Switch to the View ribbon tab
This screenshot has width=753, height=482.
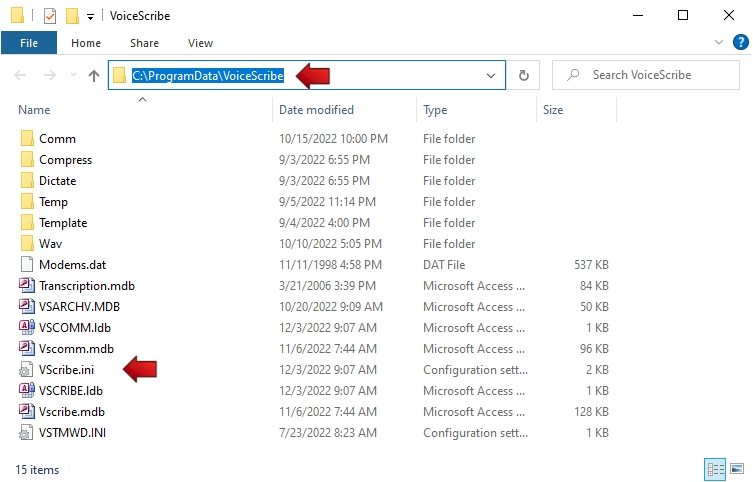click(200, 43)
